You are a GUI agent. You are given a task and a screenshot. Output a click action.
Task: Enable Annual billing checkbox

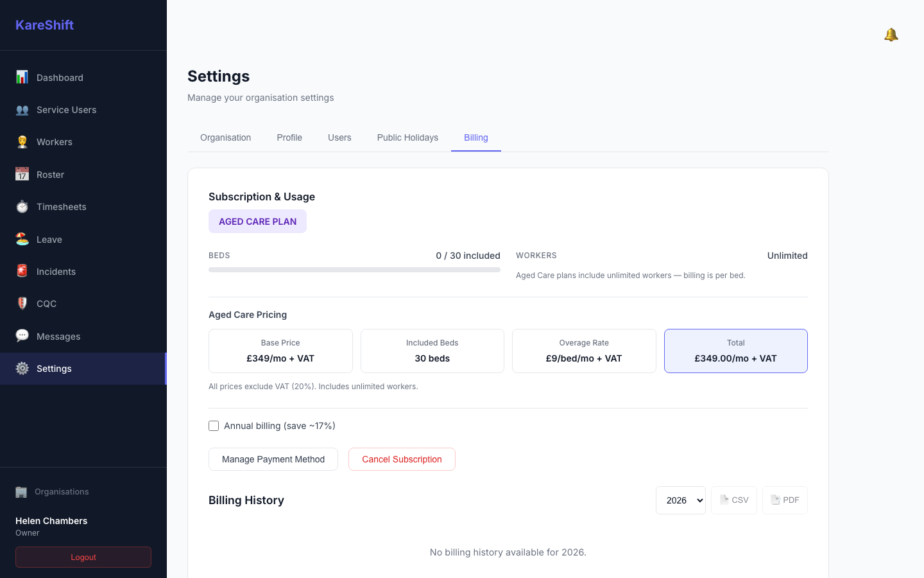click(x=214, y=426)
